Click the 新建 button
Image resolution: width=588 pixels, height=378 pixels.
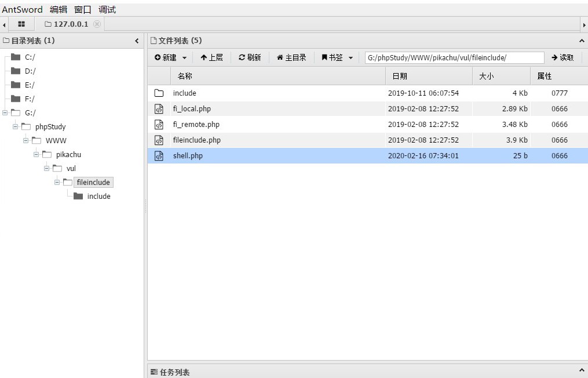[165, 57]
